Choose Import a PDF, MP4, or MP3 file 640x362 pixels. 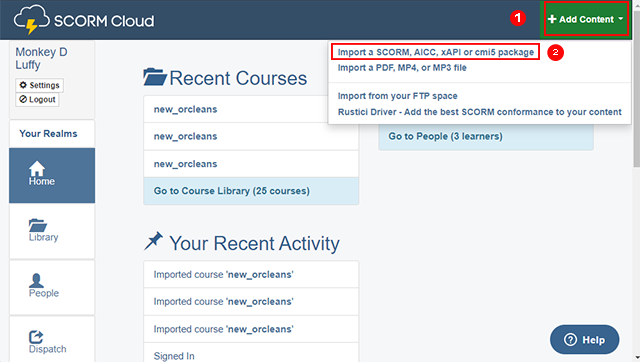[x=402, y=68]
